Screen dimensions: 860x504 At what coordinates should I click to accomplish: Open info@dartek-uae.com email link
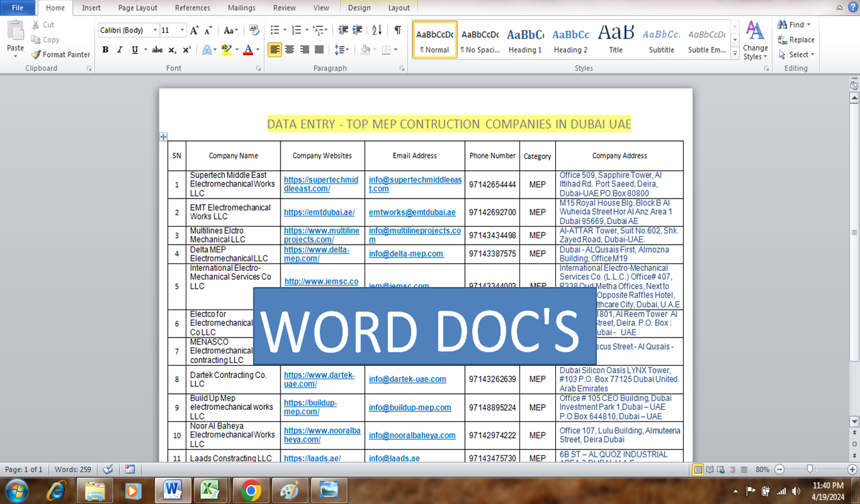[407, 379]
